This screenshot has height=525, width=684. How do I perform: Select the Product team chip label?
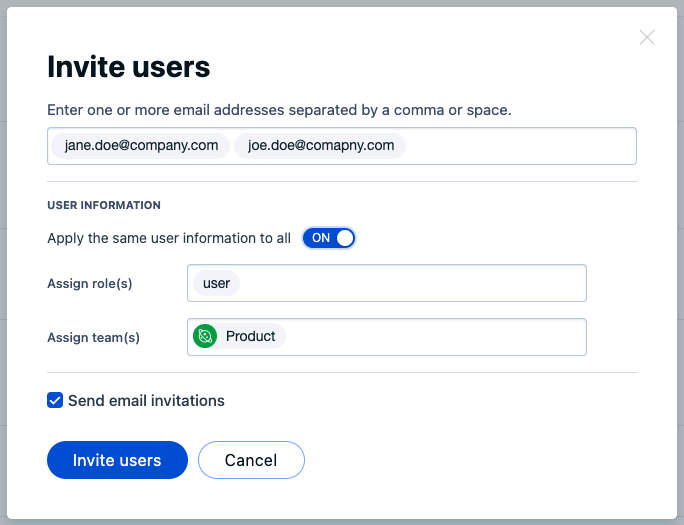click(250, 336)
